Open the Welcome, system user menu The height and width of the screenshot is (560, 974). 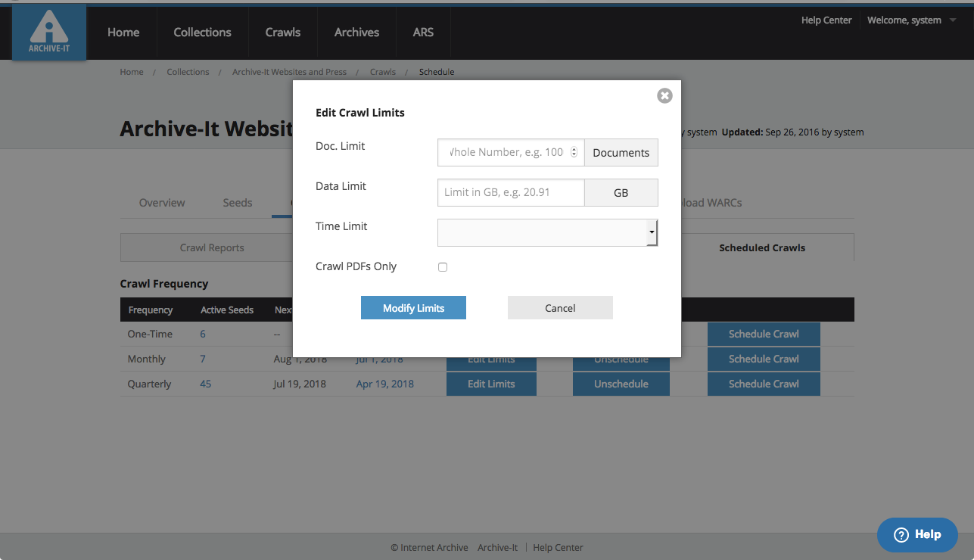pos(911,20)
